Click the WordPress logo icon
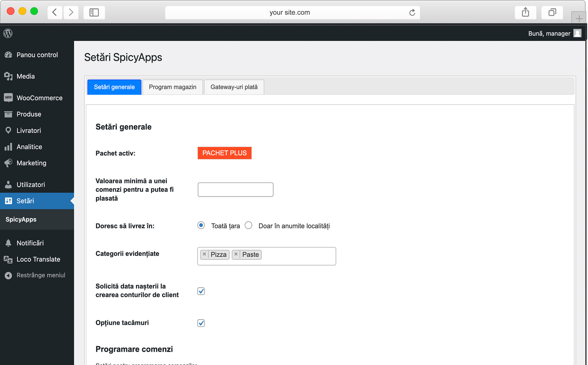 coord(8,33)
